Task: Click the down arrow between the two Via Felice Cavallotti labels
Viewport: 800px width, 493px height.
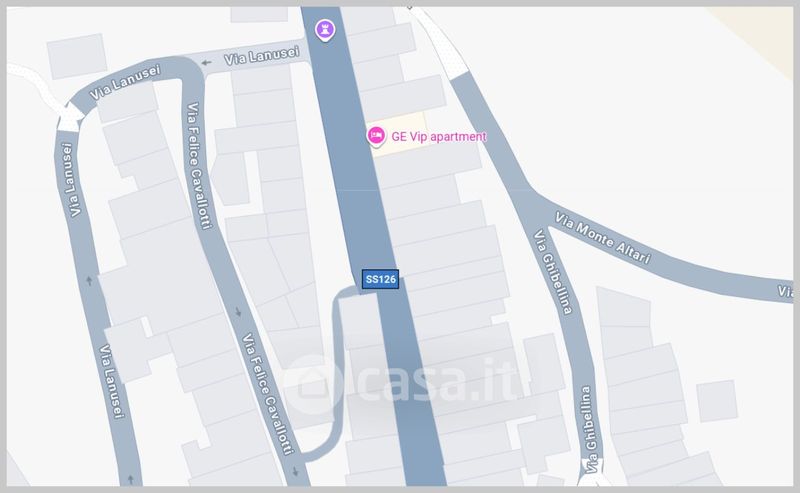Action: pyautogui.click(x=238, y=311)
